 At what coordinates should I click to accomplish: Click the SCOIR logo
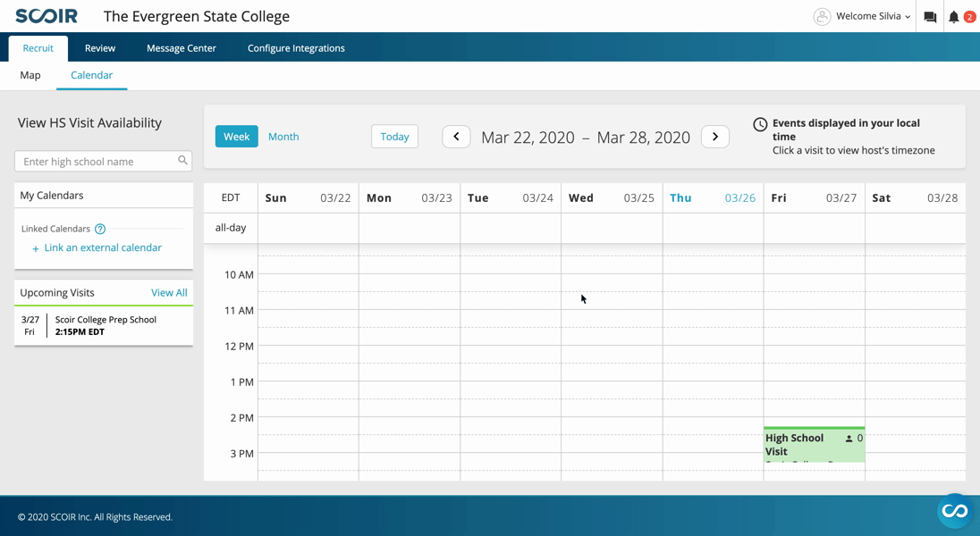(46, 16)
